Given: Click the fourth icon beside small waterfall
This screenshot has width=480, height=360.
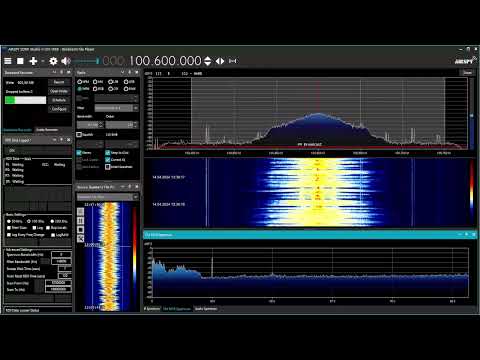Looking at the screenshot, I should tap(80, 238).
